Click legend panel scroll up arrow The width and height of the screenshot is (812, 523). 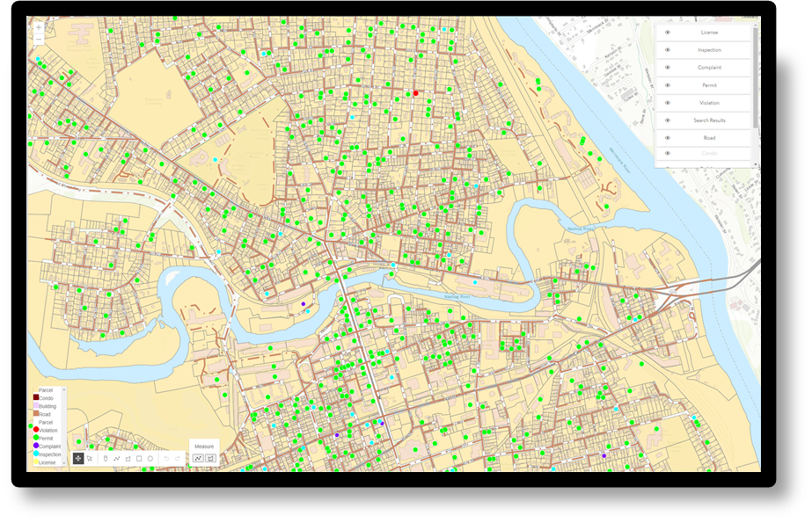(64, 389)
